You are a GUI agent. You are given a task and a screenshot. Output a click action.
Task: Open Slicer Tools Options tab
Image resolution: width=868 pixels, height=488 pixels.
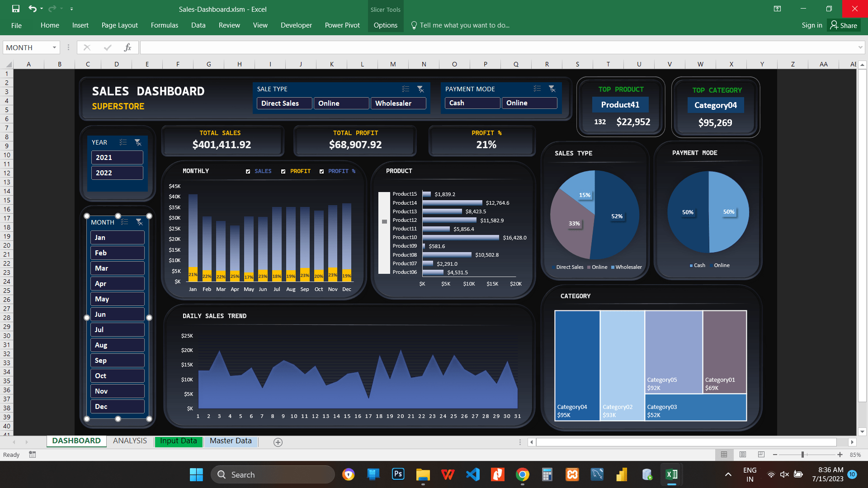pos(386,25)
